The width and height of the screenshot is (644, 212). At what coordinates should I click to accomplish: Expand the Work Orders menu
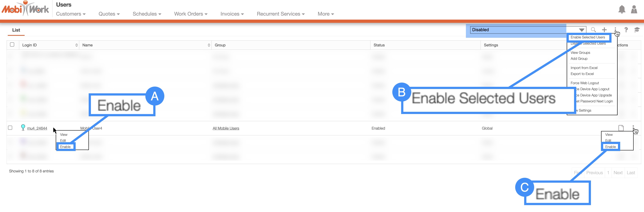191,14
